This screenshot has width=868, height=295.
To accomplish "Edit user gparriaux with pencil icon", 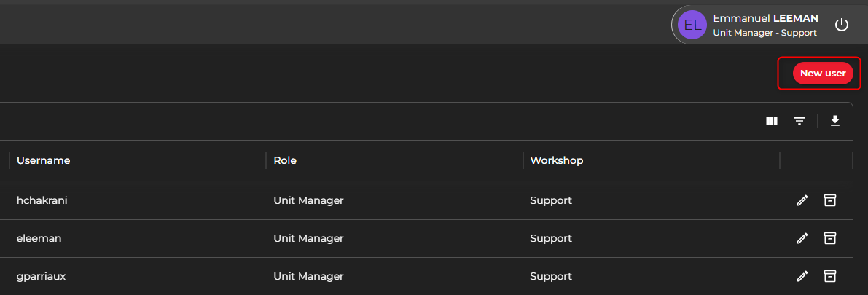I will [802, 275].
